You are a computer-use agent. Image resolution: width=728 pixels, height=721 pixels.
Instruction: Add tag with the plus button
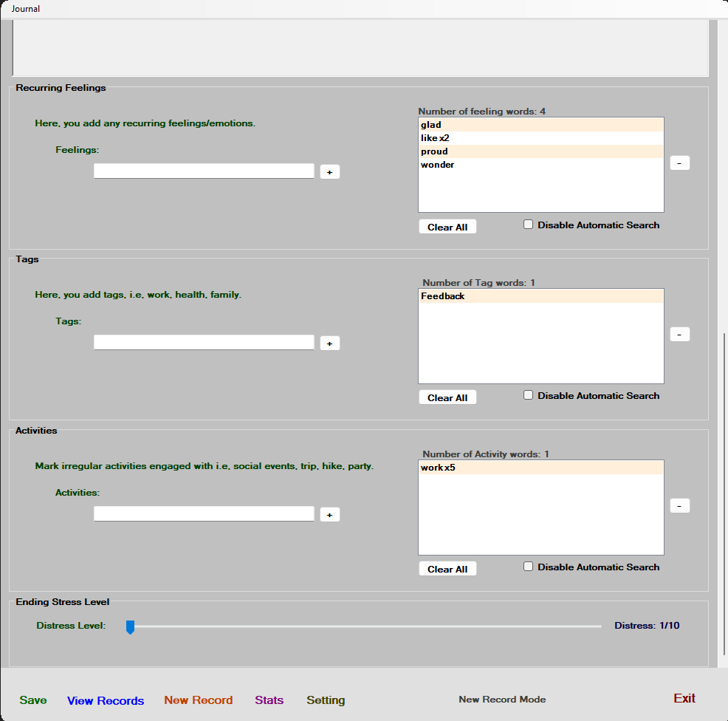pos(329,344)
